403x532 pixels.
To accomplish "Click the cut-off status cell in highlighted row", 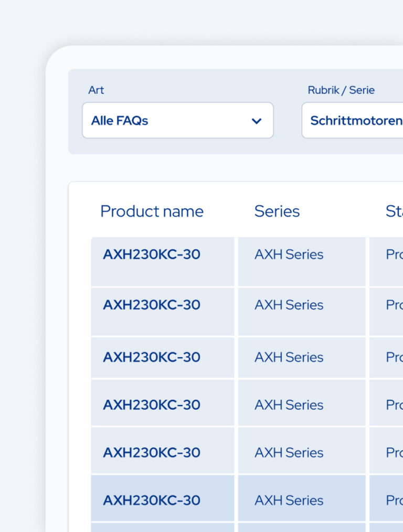I will coord(386,498).
